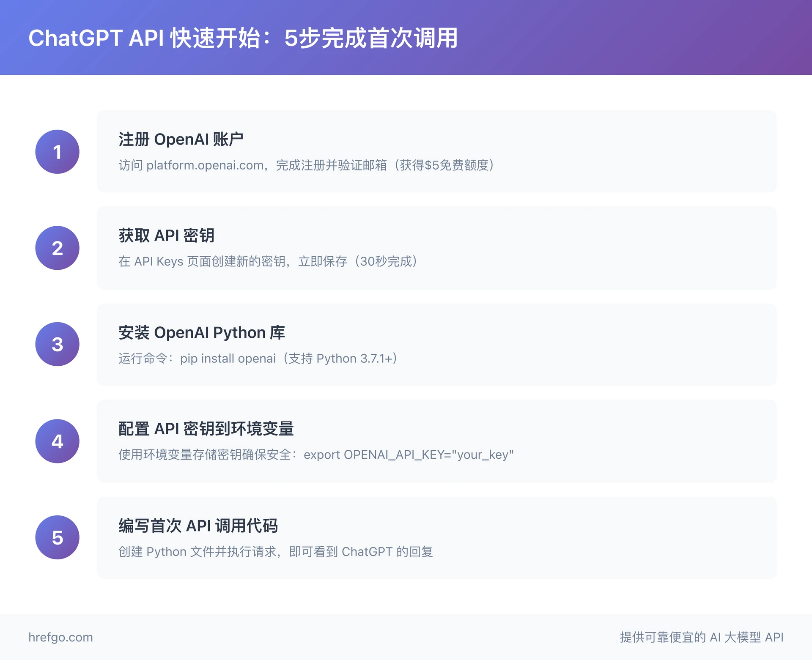
Task: Open the platform.openai.com link text
Action: [203, 165]
